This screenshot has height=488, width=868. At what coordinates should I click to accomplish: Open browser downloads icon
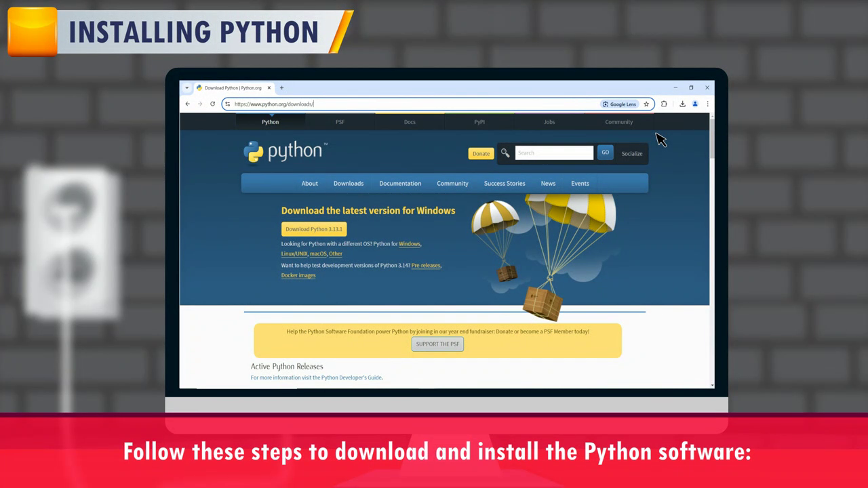682,104
